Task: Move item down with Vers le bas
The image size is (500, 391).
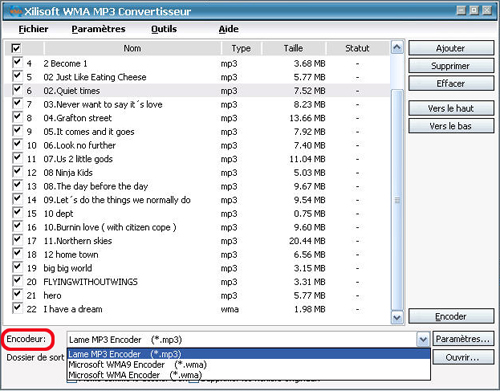Action: pyautogui.click(x=451, y=126)
